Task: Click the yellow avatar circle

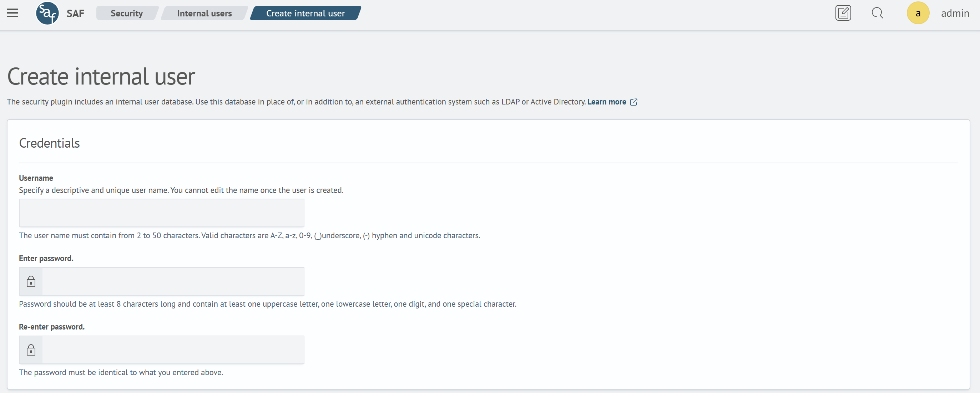Action: (918, 12)
